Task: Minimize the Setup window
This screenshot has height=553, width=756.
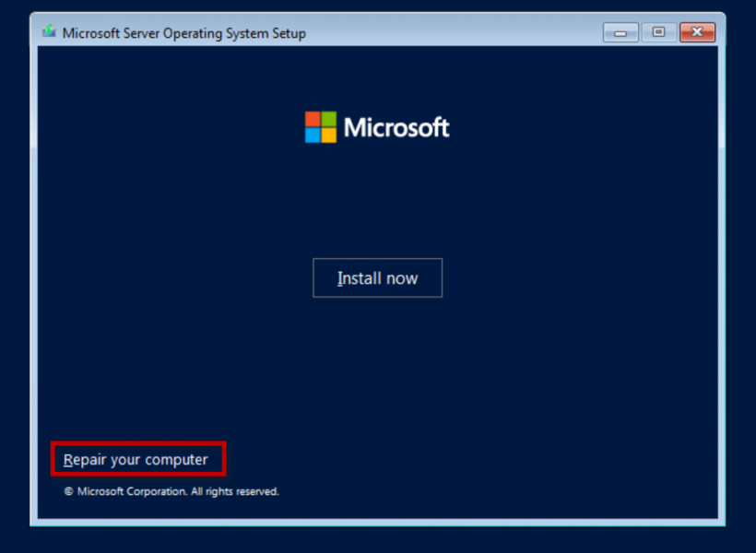Action: point(620,32)
